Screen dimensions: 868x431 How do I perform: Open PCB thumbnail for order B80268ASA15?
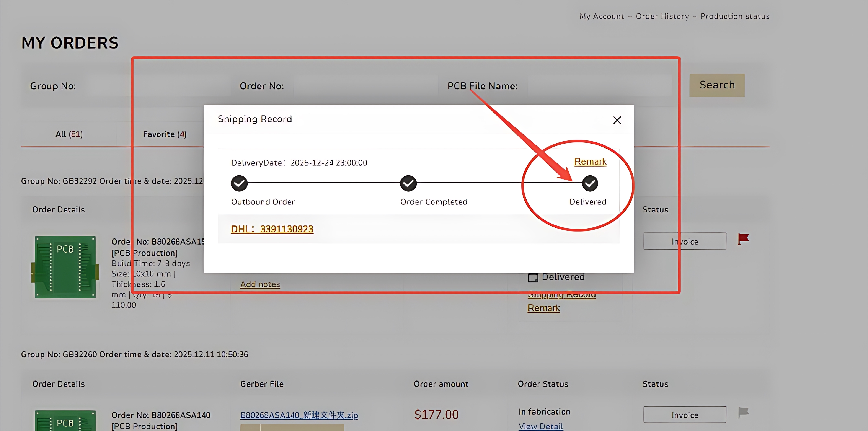click(65, 267)
